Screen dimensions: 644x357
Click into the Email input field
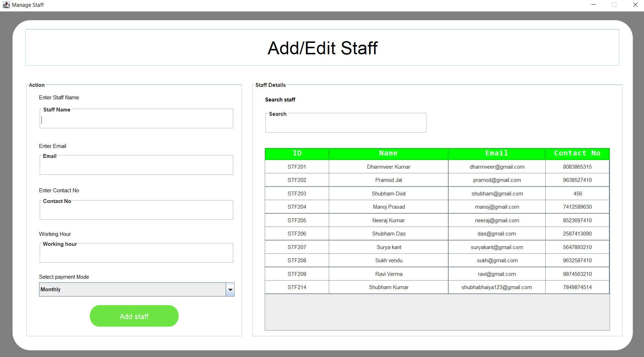(x=136, y=167)
